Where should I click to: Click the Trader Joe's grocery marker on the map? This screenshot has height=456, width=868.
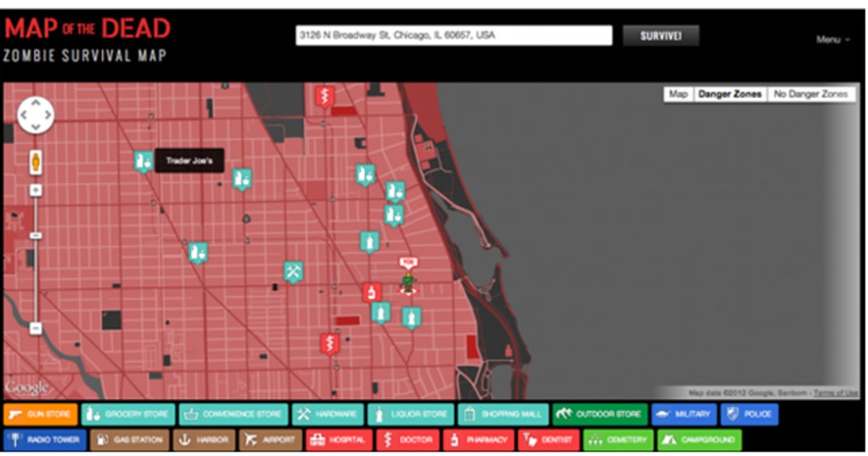[x=142, y=161]
